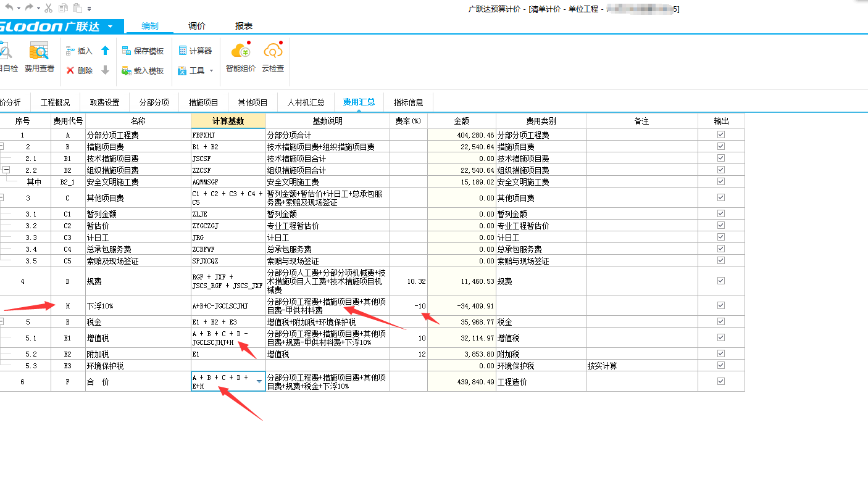Open the 人材机汇总 tab
868x483 pixels.
pyautogui.click(x=306, y=102)
